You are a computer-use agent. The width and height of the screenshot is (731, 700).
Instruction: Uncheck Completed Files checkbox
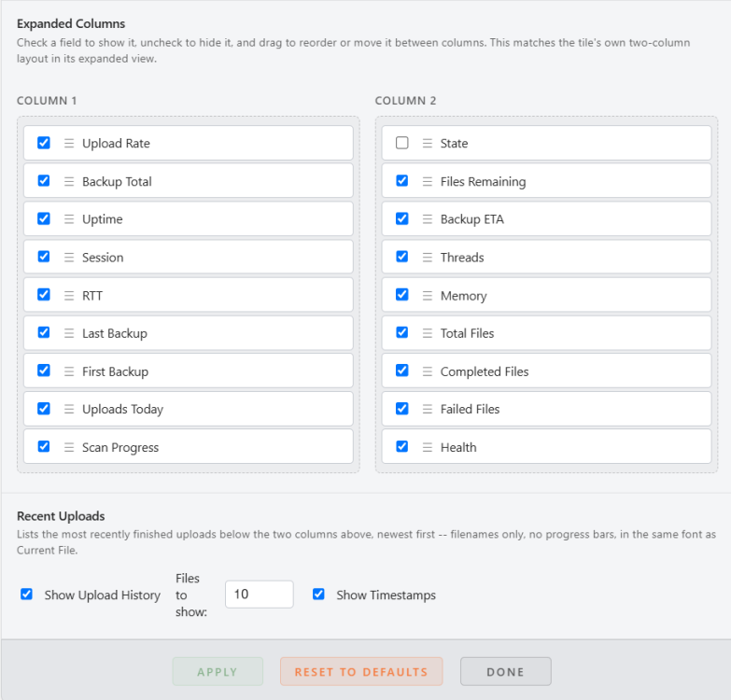pyautogui.click(x=401, y=371)
